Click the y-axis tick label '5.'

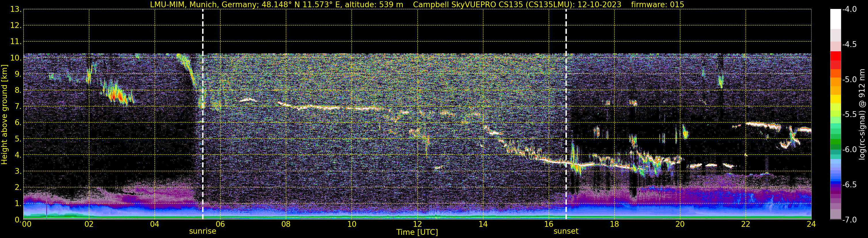[x=18, y=139]
